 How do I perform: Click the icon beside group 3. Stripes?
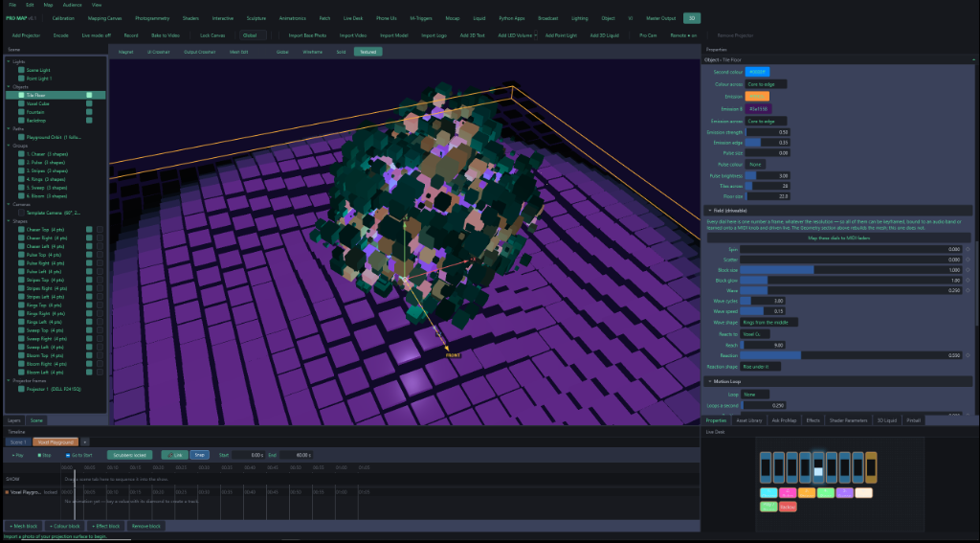(x=21, y=170)
